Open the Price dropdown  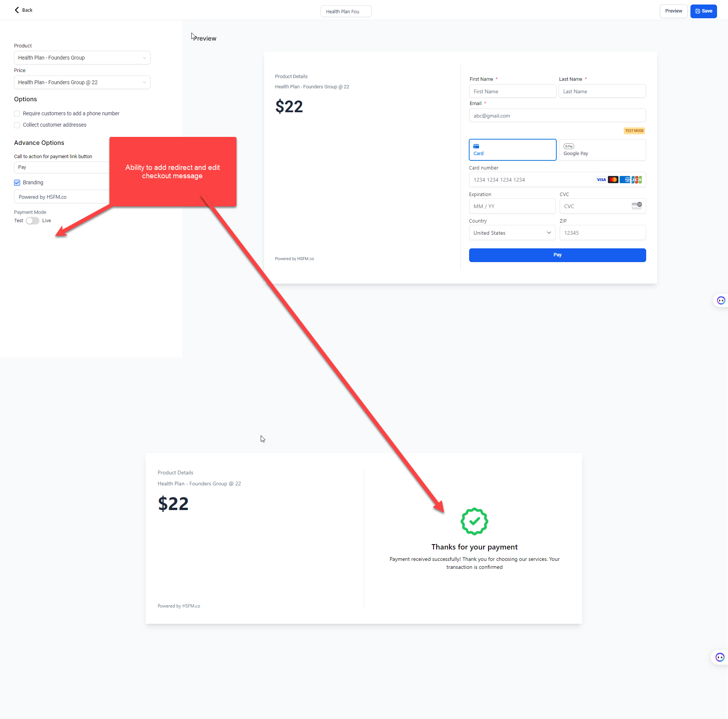(x=82, y=82)
